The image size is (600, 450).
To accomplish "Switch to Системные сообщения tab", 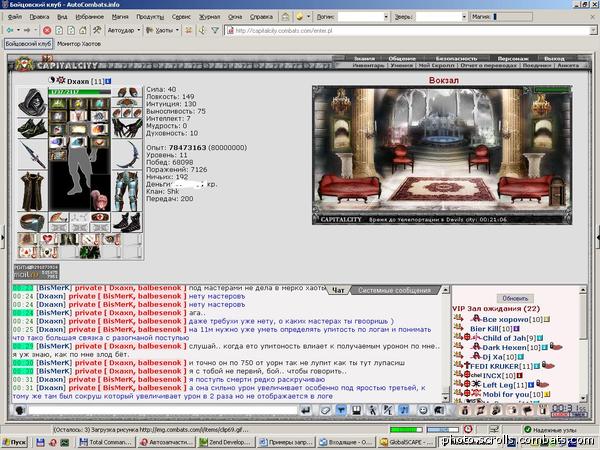I will pos(395,290).
